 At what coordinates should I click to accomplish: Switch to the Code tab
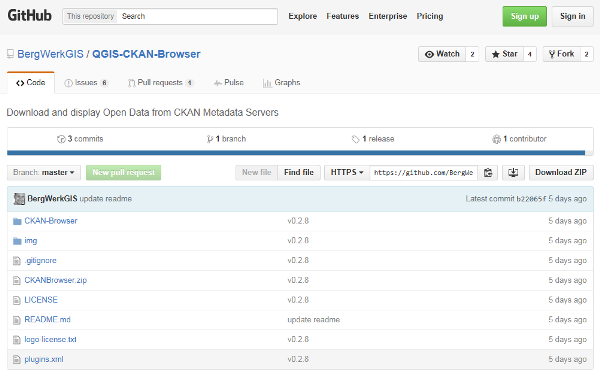31,83
